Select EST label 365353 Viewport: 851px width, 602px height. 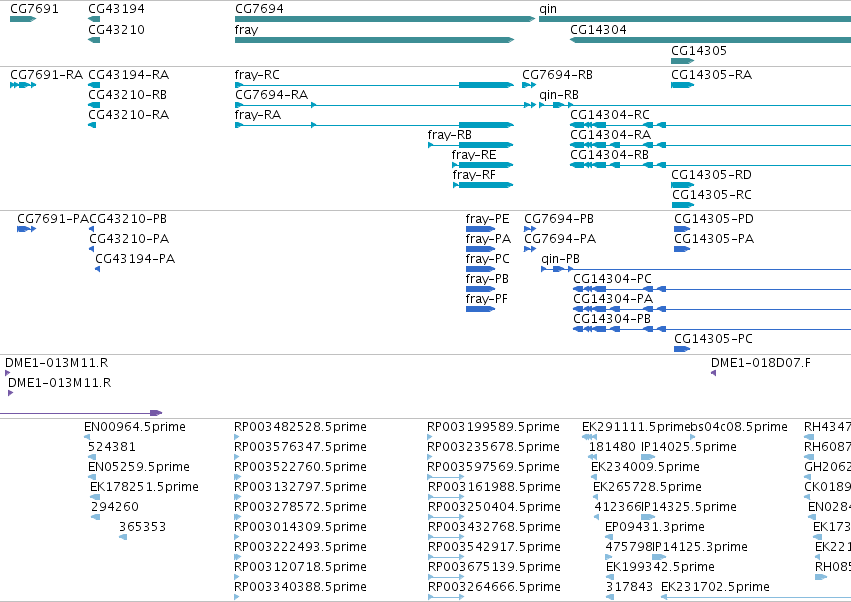tap(142, 527)
